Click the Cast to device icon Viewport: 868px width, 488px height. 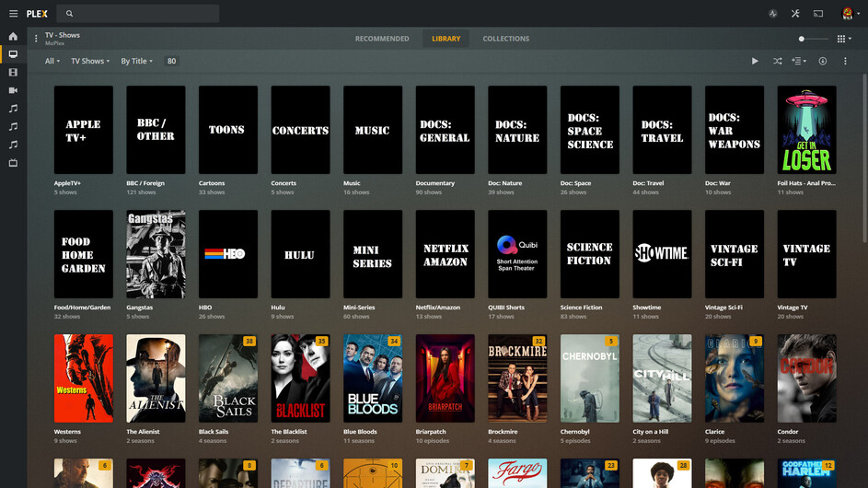tap(818, 13)
